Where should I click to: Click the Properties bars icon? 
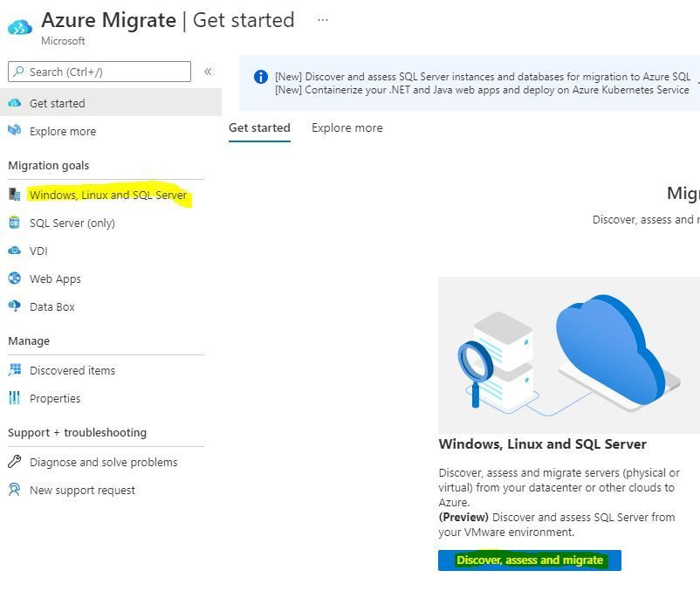(x=14, y=398)
